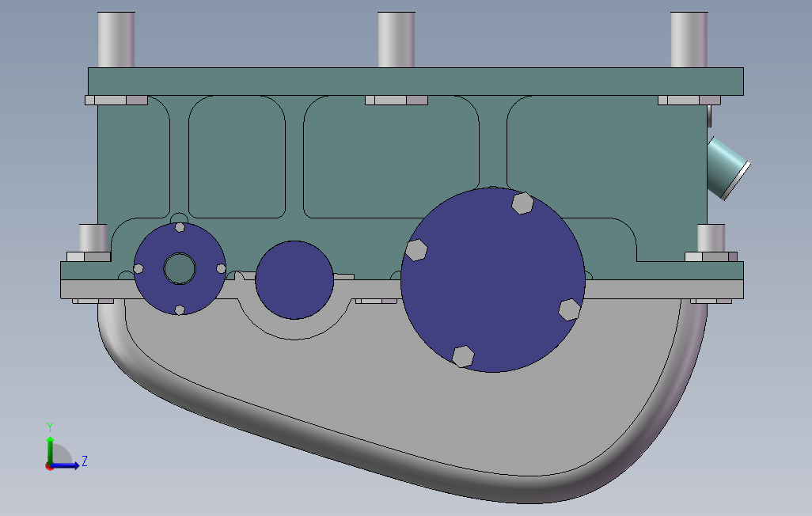Pick the leftmost hex bolt on large blue cover
812x516 pixels.
(415, 250)
